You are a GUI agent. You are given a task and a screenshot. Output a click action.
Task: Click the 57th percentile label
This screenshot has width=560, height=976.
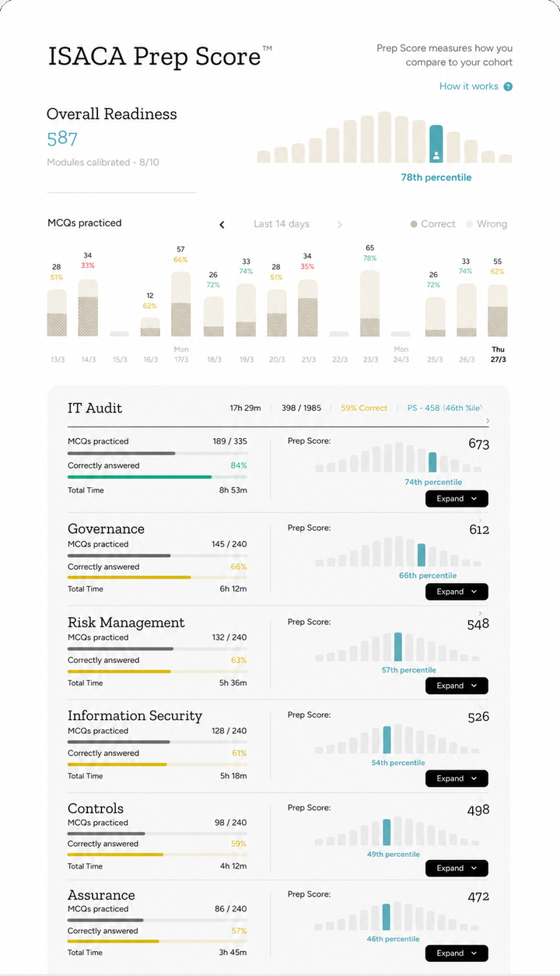click(408, 670)
